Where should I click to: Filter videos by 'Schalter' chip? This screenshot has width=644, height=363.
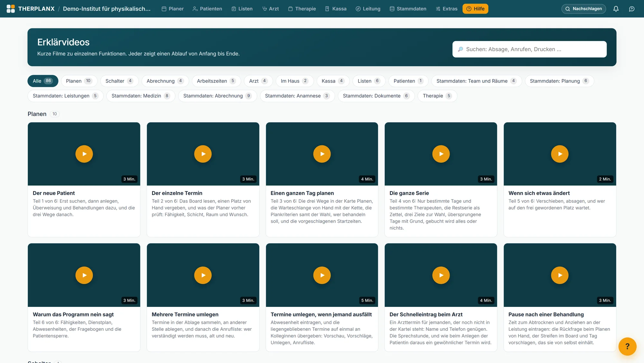click(119, 81)
